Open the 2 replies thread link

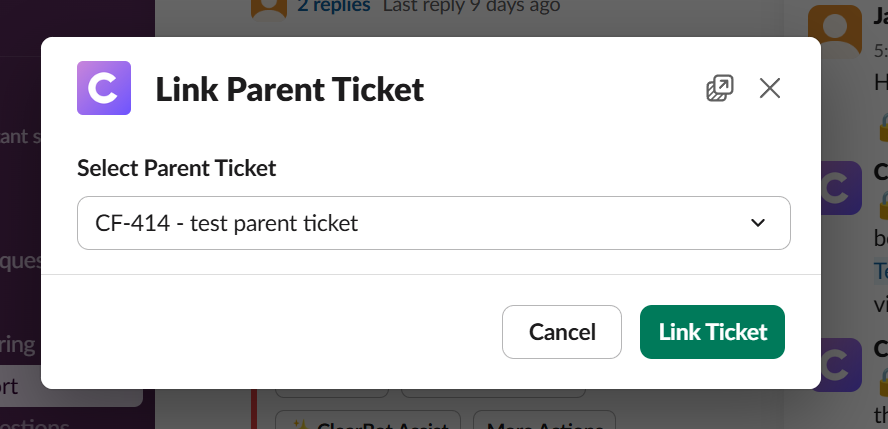(333, 7)
